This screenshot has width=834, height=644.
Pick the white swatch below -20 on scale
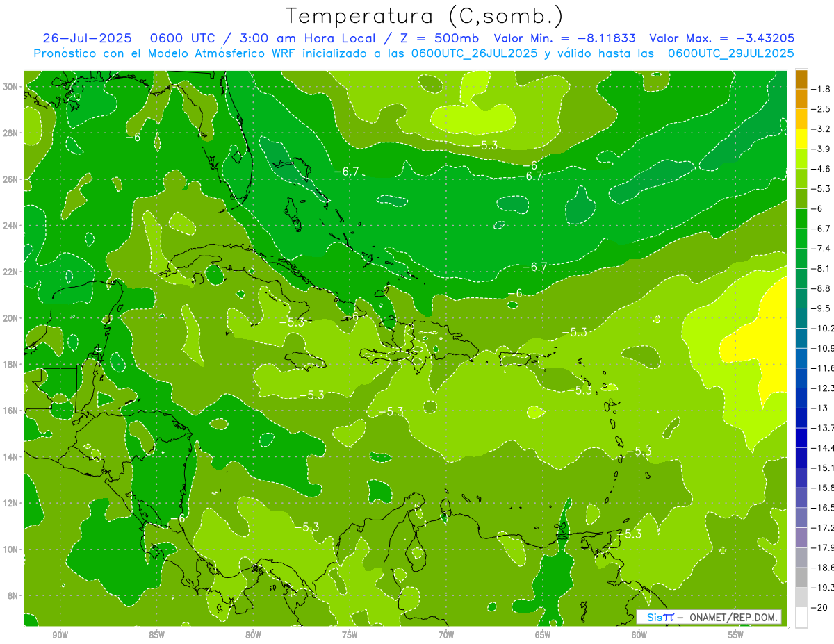click(801, 618)
